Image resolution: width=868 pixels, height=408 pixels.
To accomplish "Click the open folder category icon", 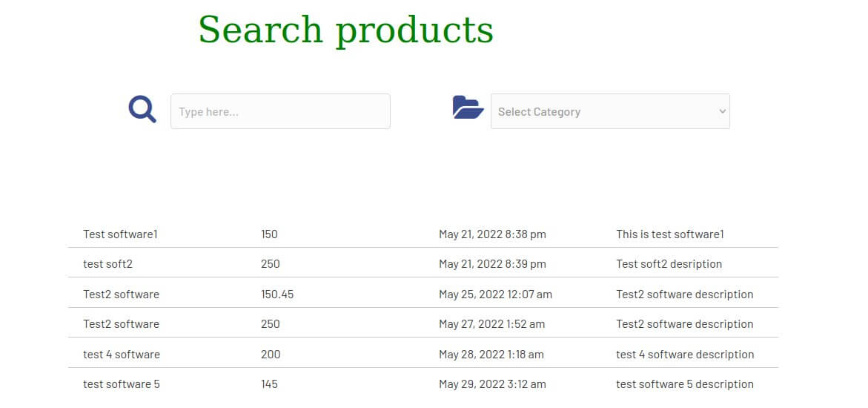I will coord(468,108).
